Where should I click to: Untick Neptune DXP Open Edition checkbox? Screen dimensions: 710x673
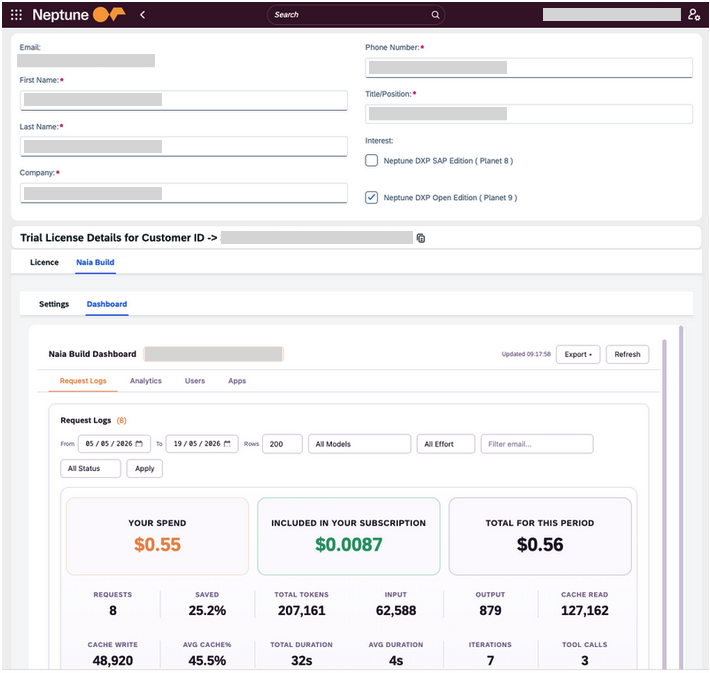coord(371,197)
